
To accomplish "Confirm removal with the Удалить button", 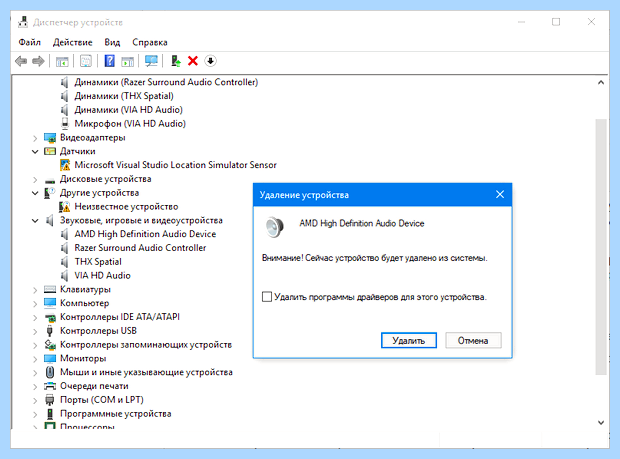I will [x=409, y=340].
